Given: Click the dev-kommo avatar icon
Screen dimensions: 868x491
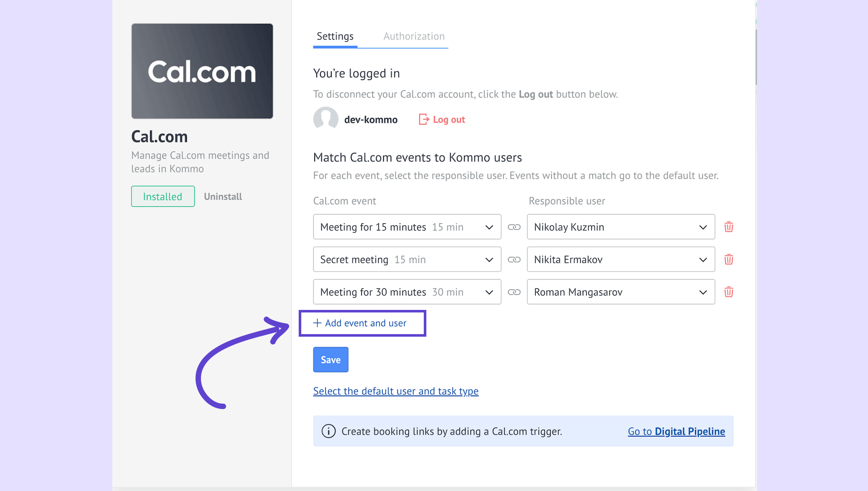Looking at the screenshot, I should (x=325, y=119).
